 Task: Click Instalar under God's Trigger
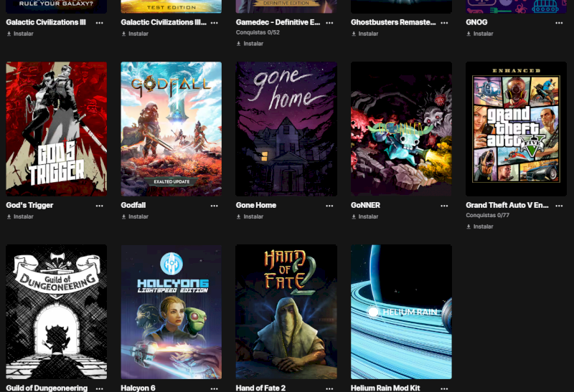pos(20,216)
